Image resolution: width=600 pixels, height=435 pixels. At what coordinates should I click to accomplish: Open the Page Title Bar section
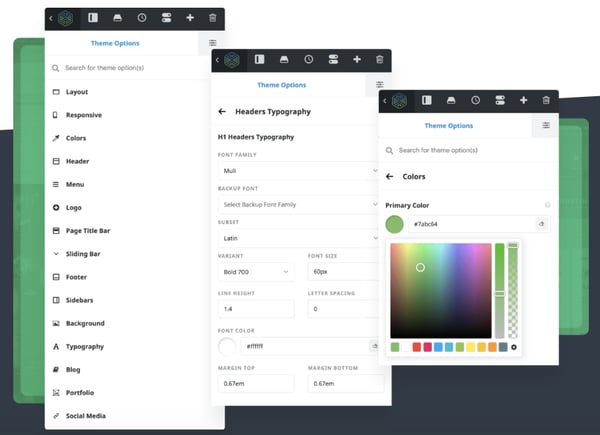pos(88,231)
